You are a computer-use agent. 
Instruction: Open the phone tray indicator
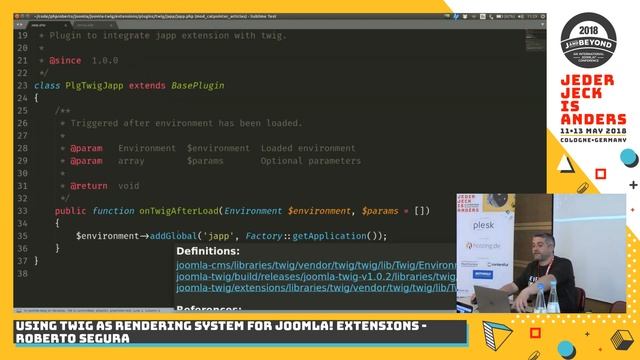click(x=491, y=17)
